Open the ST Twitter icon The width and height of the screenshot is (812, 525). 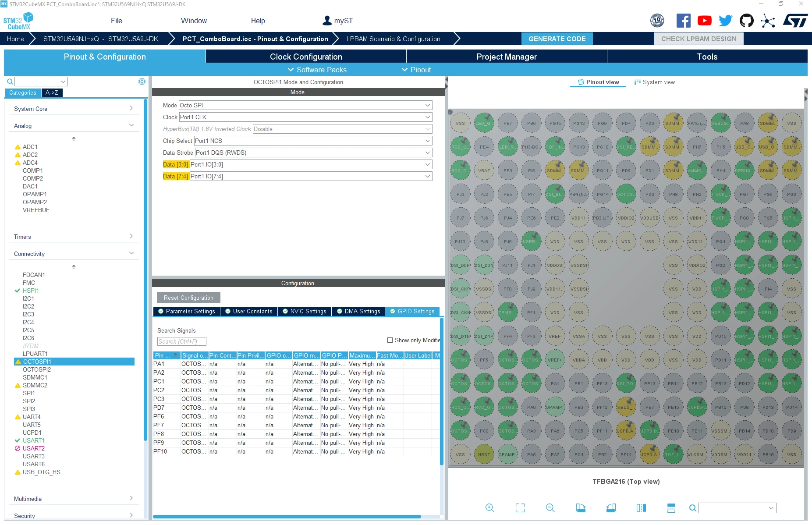coord(725,21)
